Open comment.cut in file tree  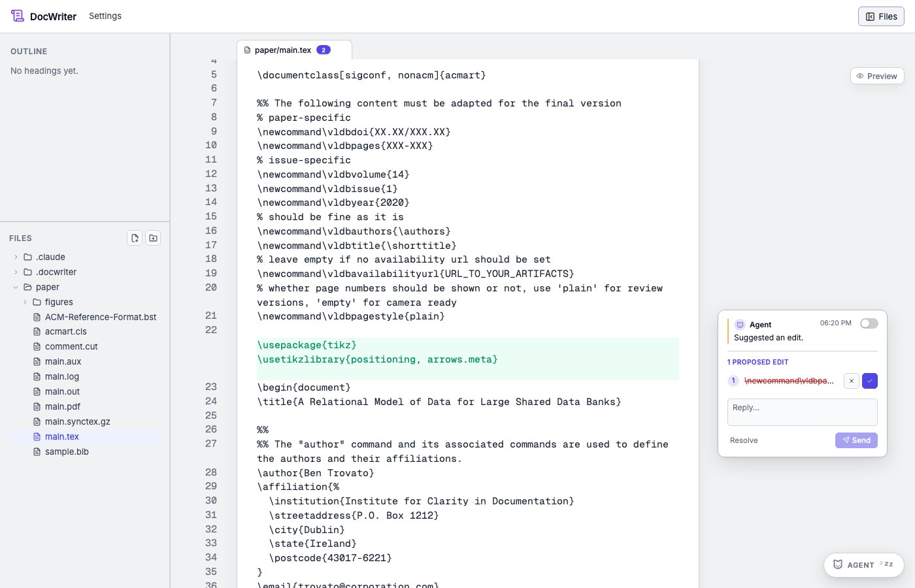tap(71, 346)
